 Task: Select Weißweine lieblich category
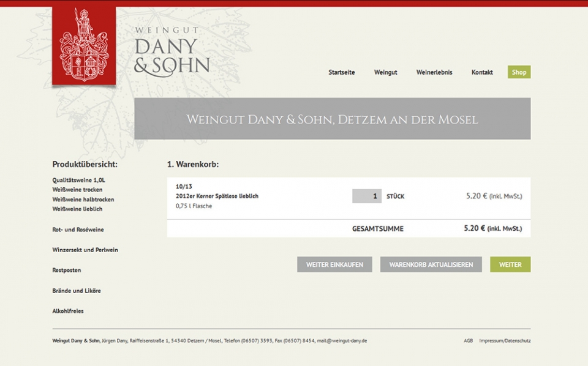77,209
